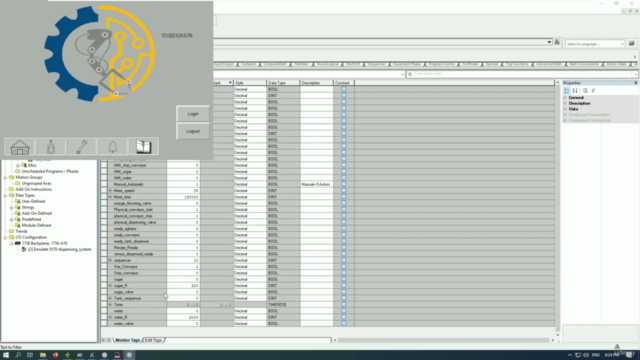Toggle Constant checkbox for Timer row

(344, 304)
